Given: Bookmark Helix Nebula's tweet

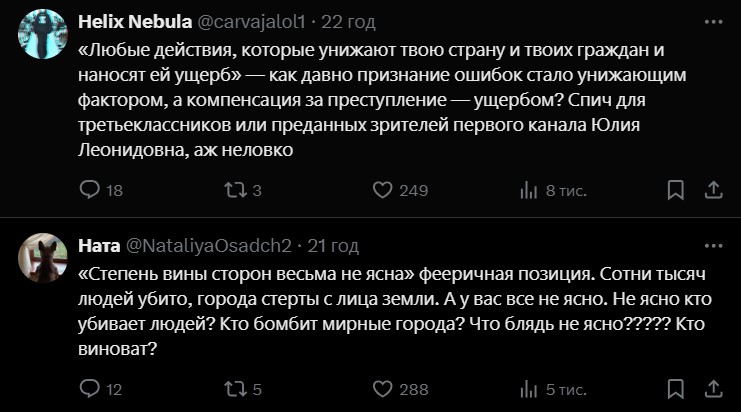Looking at the screenshot, I should pos(676,190).
